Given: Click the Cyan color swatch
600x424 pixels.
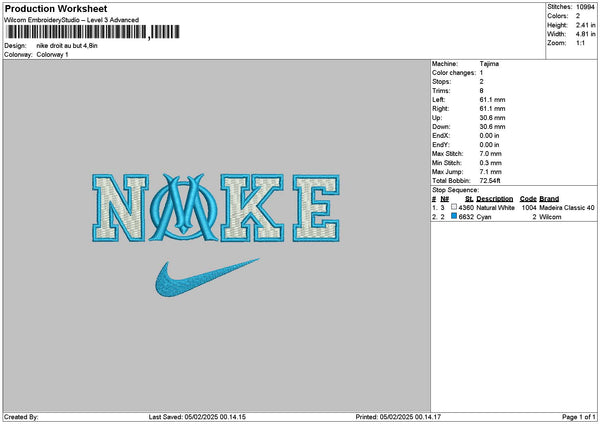Looking at the screenshot, I should click(x=454, y=216).
